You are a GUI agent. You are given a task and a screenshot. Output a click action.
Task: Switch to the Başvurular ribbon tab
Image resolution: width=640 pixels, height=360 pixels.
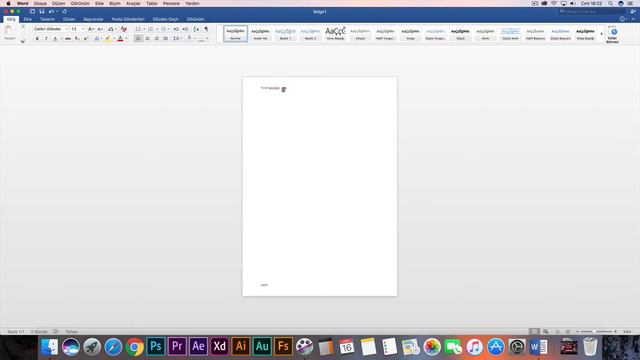tap(93, 19)
